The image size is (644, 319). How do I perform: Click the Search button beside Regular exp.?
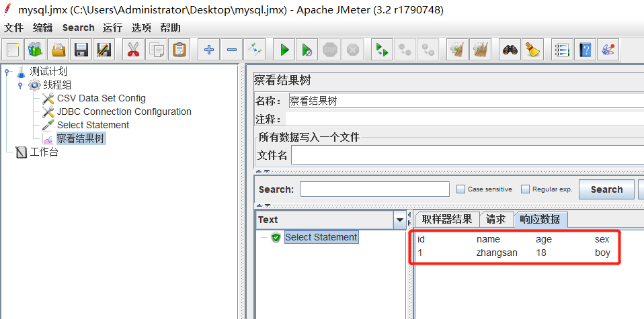point(606,189)
